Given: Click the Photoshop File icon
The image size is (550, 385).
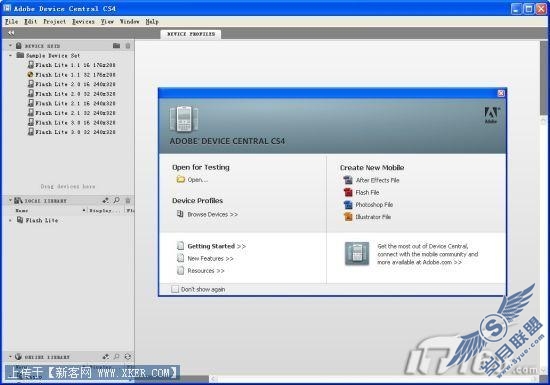Looking at the screenshot, I should (x=348, y=204).
